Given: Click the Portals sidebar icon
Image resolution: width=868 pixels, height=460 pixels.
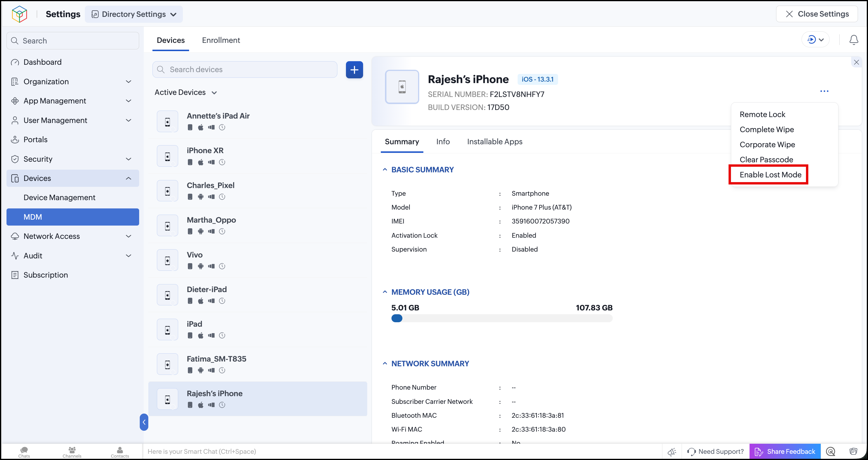Looking at the screenshot, I should [15, 140].
